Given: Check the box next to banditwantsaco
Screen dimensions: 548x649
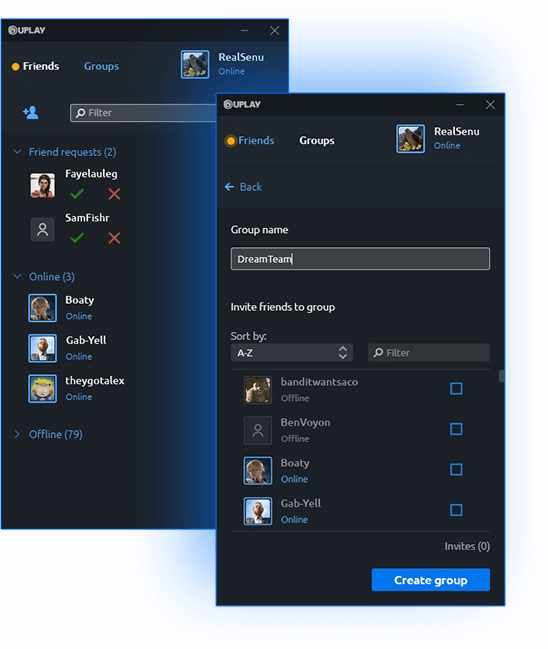Looking at the screenshot, I should coord(456,388).
